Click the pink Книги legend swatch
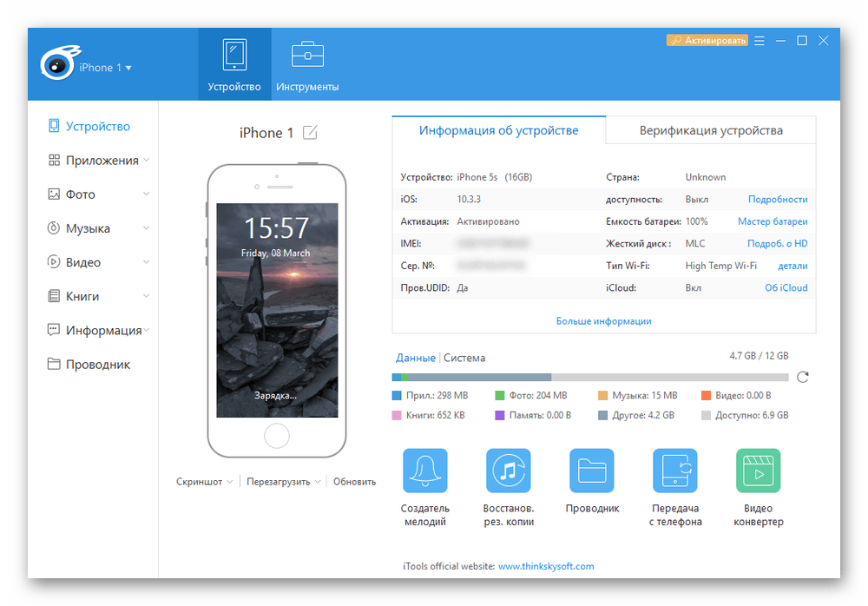 pyautogui.click(x=397, y=416)
